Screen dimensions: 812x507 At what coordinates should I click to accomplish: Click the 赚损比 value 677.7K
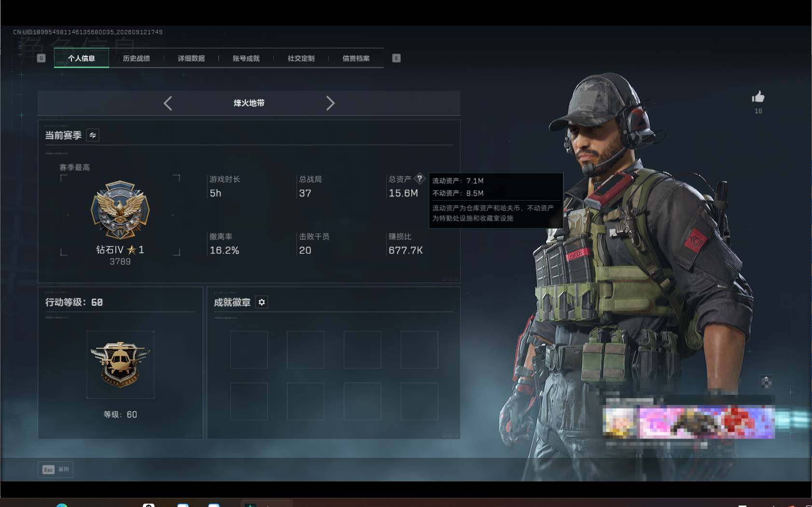tap(406, 250)
